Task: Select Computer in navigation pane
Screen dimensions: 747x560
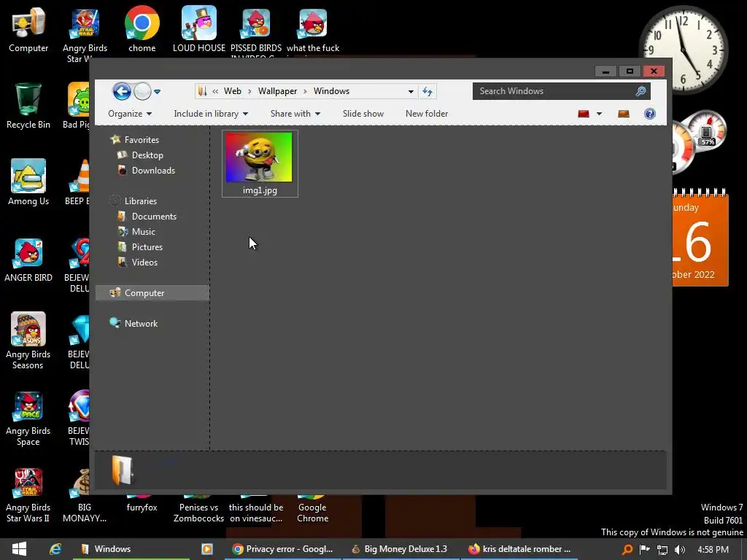Action: (x=152, y=293)
